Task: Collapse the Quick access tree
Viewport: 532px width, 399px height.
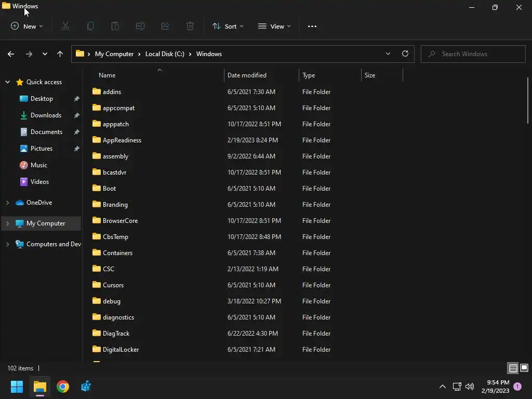Action: (x=7, y=82)
